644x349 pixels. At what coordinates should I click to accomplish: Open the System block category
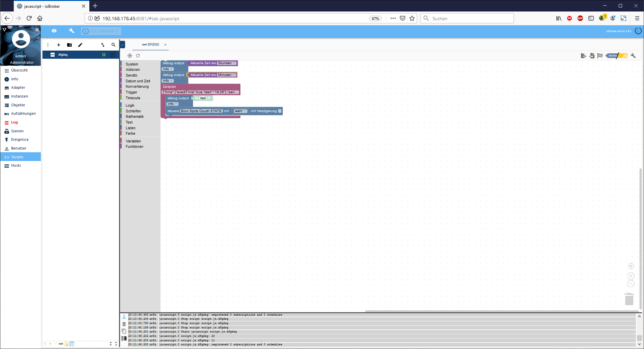[x=132, y=64]
